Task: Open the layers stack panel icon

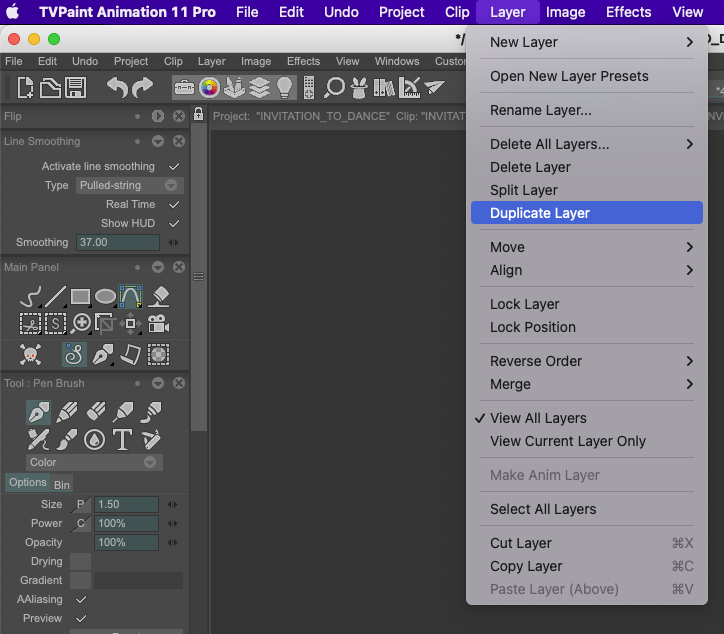Action: pyautogui.click(x=259, y=87)
